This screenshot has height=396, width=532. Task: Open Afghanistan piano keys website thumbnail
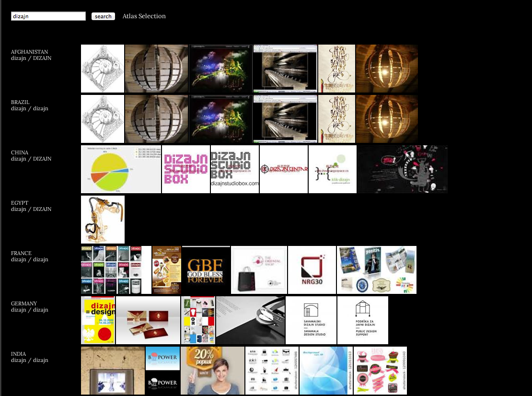coord(285,69)
